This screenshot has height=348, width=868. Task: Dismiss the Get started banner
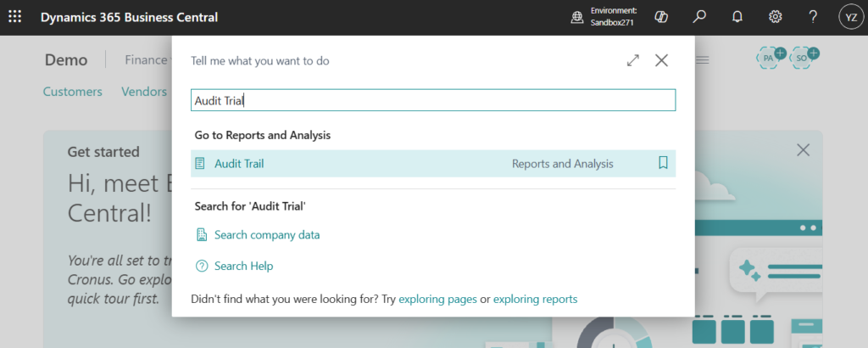tap(803, 150)
